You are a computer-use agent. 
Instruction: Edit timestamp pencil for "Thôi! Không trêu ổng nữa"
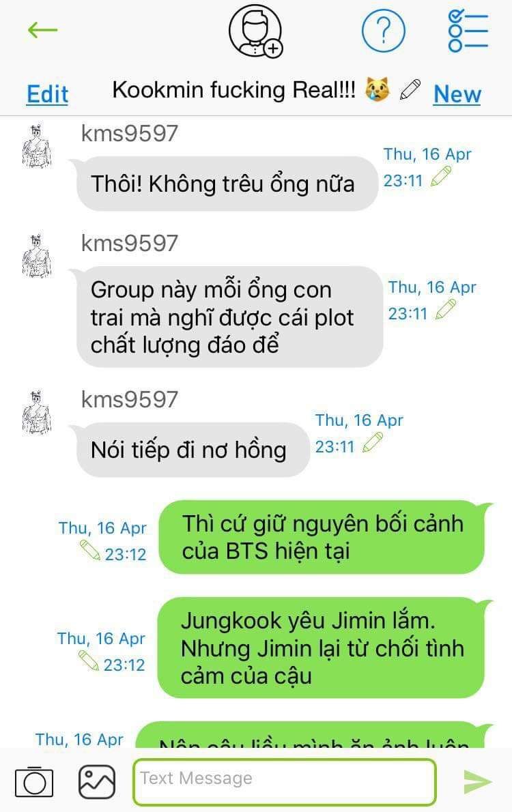tap(441, 177)
